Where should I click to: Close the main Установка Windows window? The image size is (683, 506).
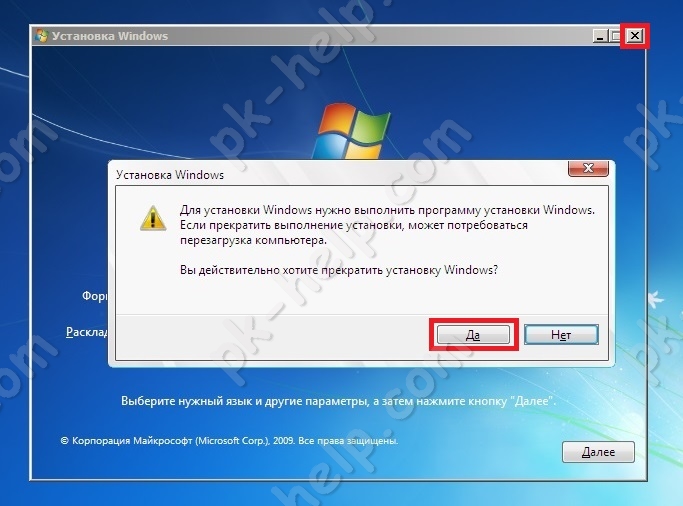pyautogui.click(x=635, y=36)
